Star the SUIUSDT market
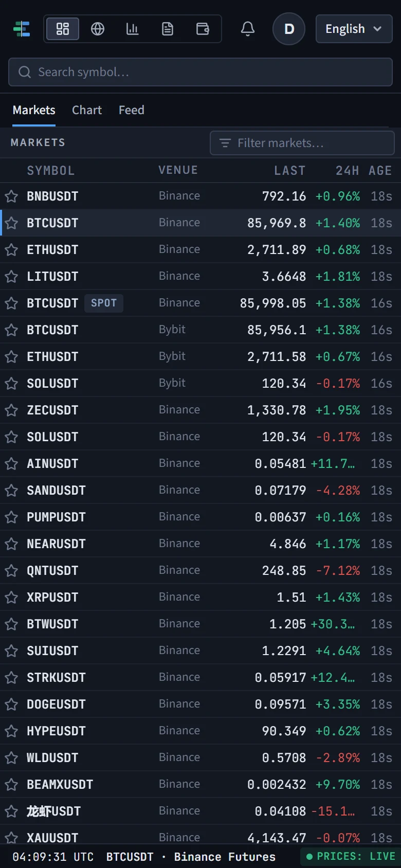Viewport: 401px width, 868px height. pos(11,651)
